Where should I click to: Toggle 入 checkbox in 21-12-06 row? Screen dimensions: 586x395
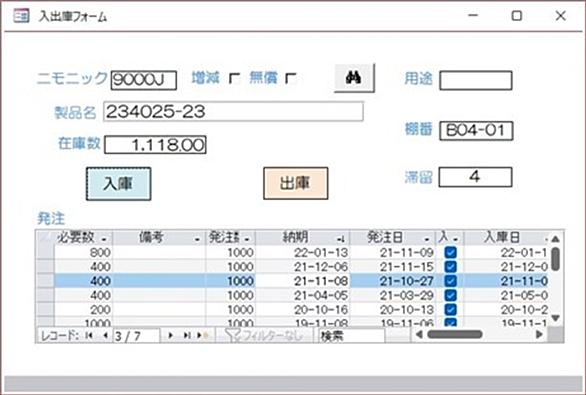451,266
